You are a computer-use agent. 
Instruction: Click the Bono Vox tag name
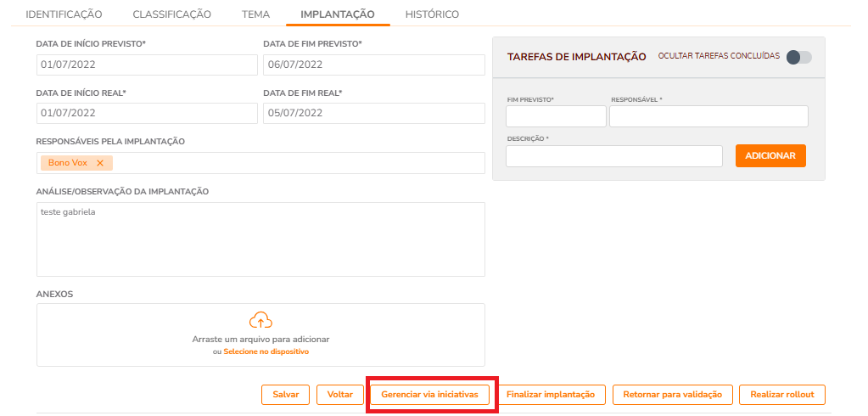[x=68, y=163]
